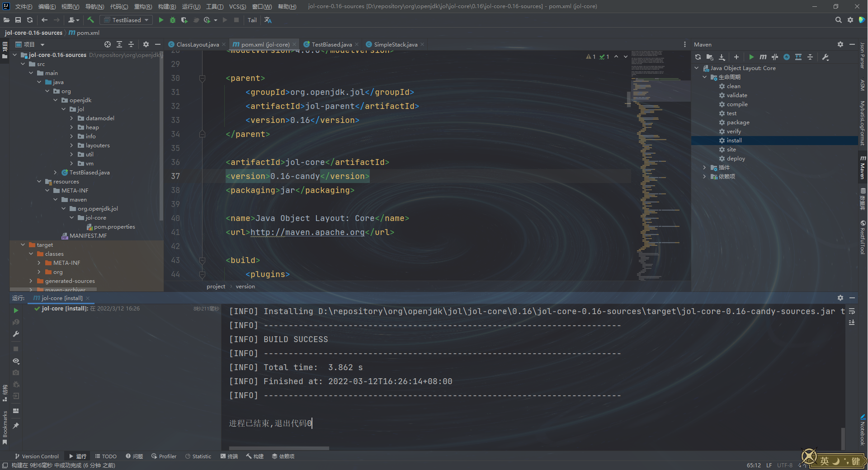This screenshot has width=868, height=470.
Task: Toggle Run panel eye view options
Action: click(x=16, y=361)
